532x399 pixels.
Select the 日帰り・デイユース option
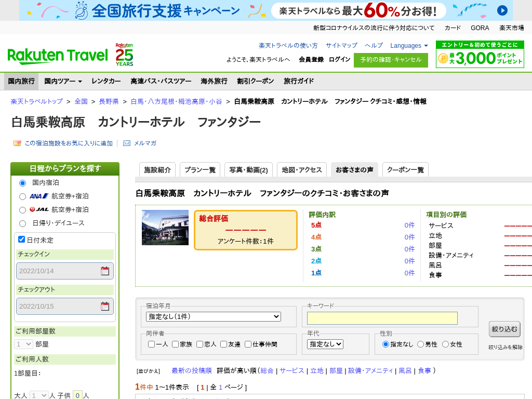tap(23, 223)
